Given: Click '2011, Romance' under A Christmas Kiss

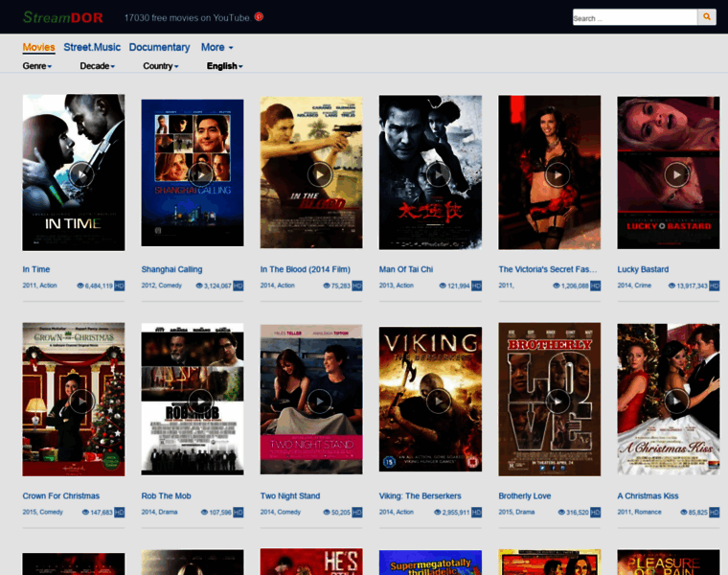Looking at the screenshot, I should pyautogui.click(x=639, y=512).
